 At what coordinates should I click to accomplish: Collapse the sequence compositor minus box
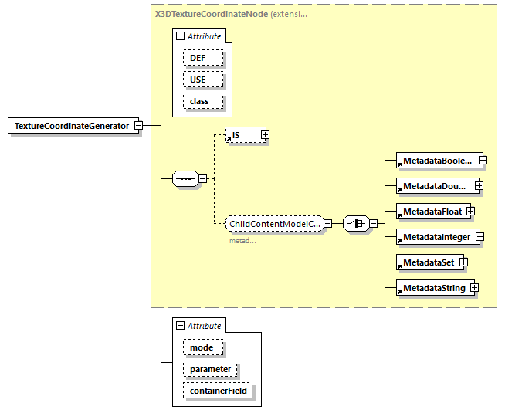coord(202,178)
